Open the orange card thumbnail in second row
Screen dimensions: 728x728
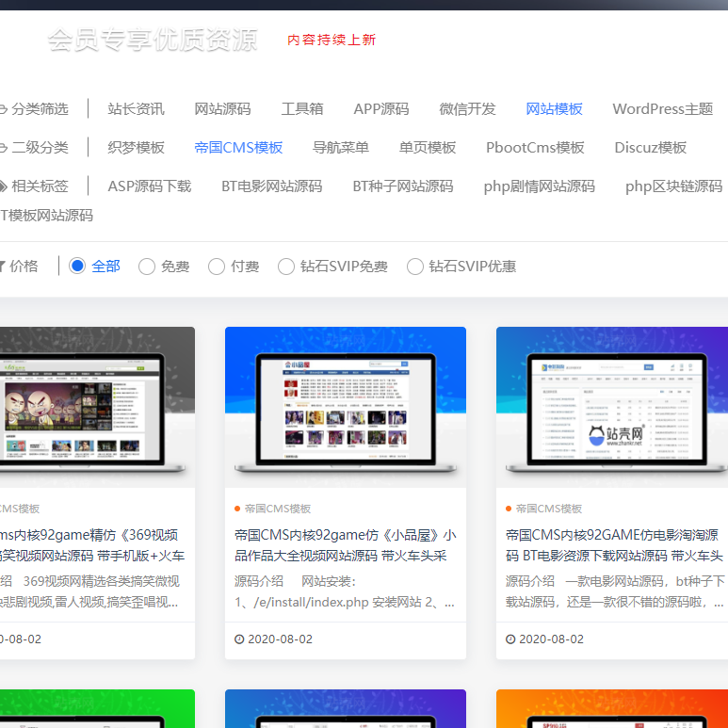point(612,708)
